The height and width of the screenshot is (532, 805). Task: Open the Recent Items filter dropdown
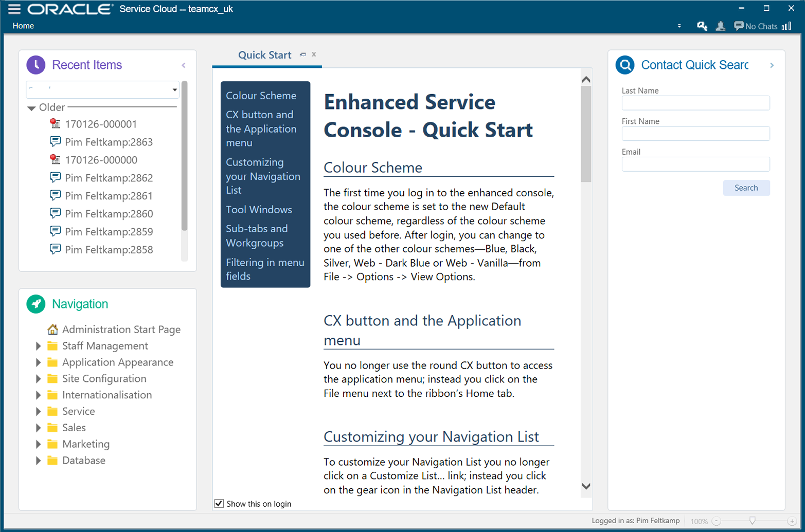175,90
